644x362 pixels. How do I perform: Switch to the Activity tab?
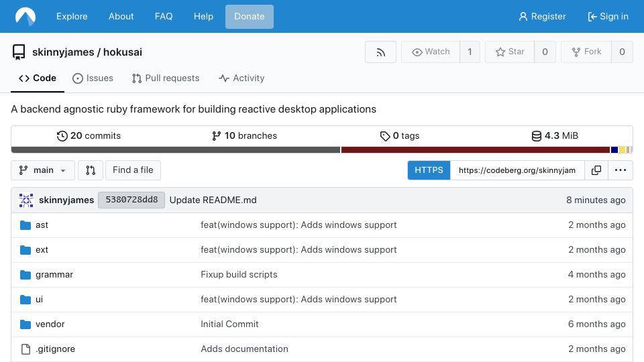[x=241, y=78]
